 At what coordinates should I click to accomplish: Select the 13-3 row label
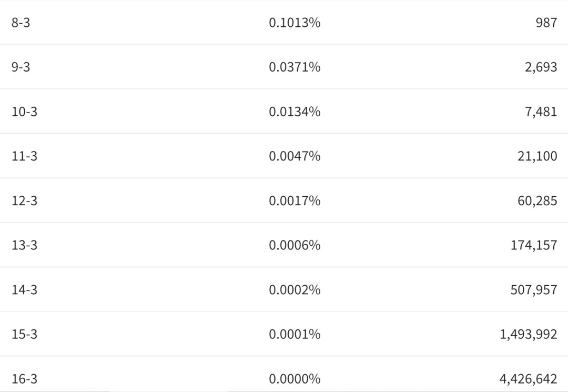pyautogui.click(x=24, y=245)
